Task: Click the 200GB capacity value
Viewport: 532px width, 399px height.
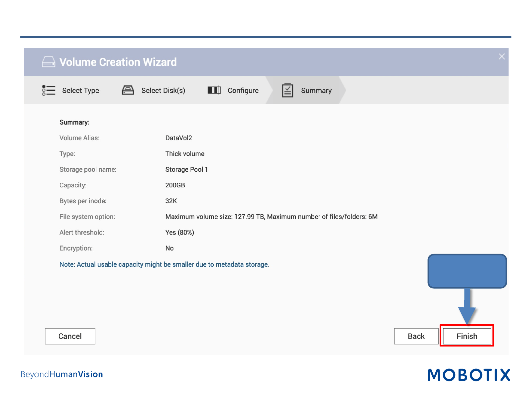Action: click(x=175, y=185)
